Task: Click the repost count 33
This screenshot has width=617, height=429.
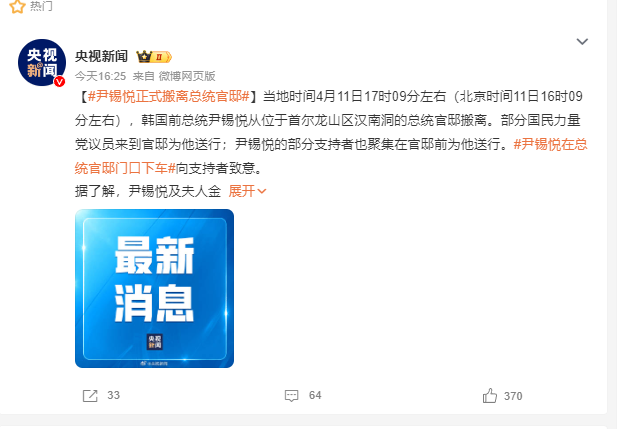Action: [114, 395]
